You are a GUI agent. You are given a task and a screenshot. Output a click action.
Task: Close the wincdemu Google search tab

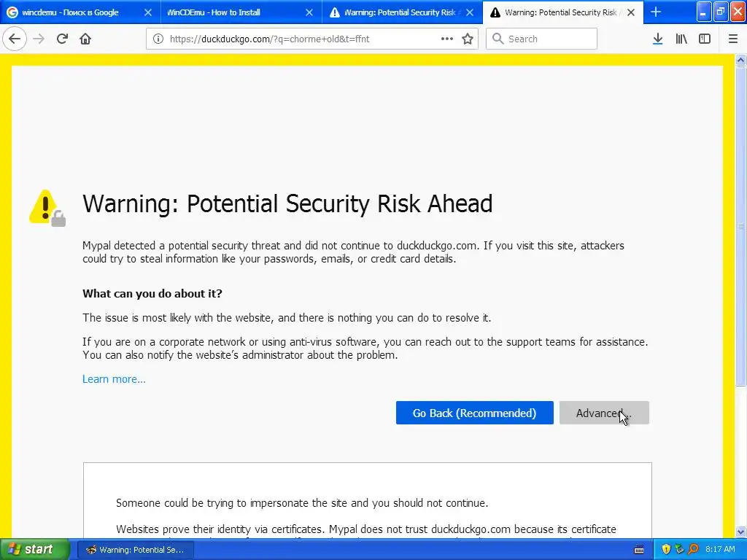148,12
